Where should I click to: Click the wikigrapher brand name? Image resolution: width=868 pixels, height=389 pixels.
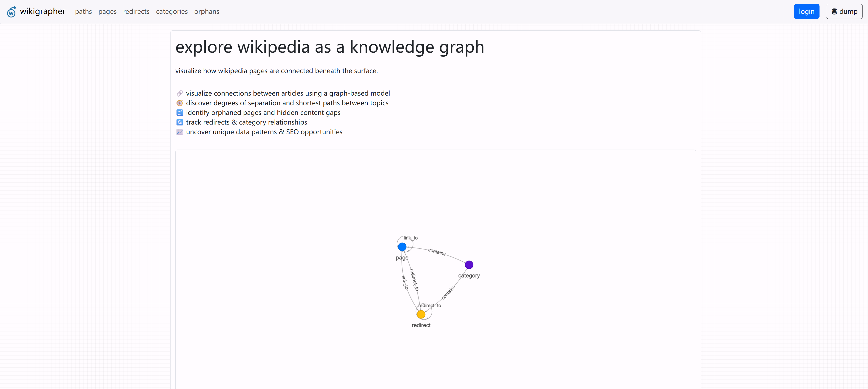click(43, 11)
